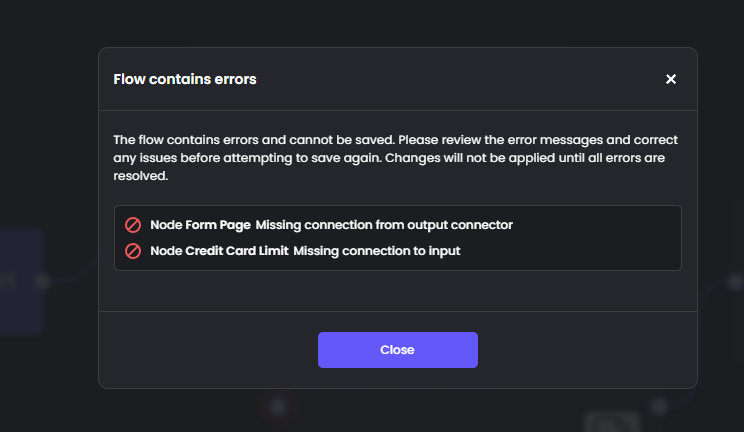Click the red error icon beside Node Form Page

tap(133, 225)
